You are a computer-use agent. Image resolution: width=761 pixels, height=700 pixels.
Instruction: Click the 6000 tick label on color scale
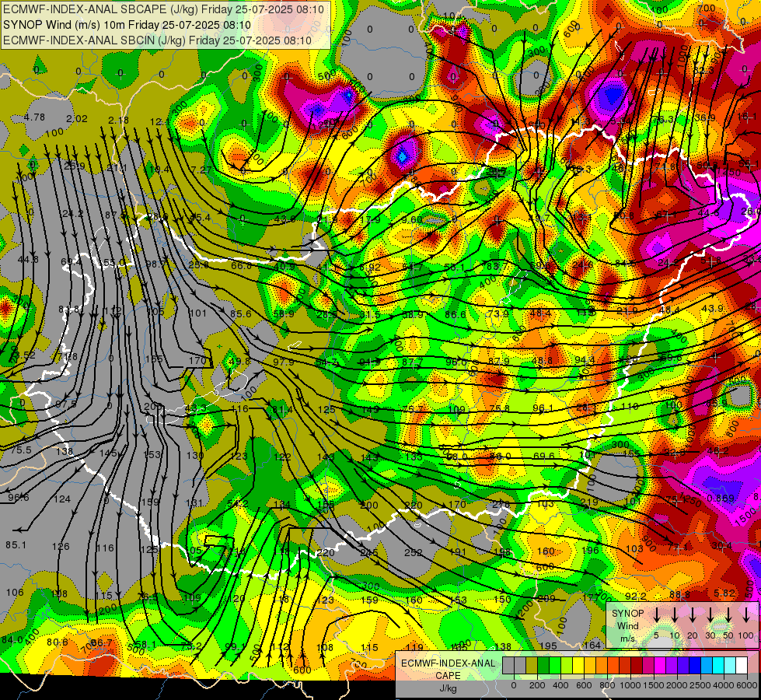pyautogui.click(x=747, y=685)
